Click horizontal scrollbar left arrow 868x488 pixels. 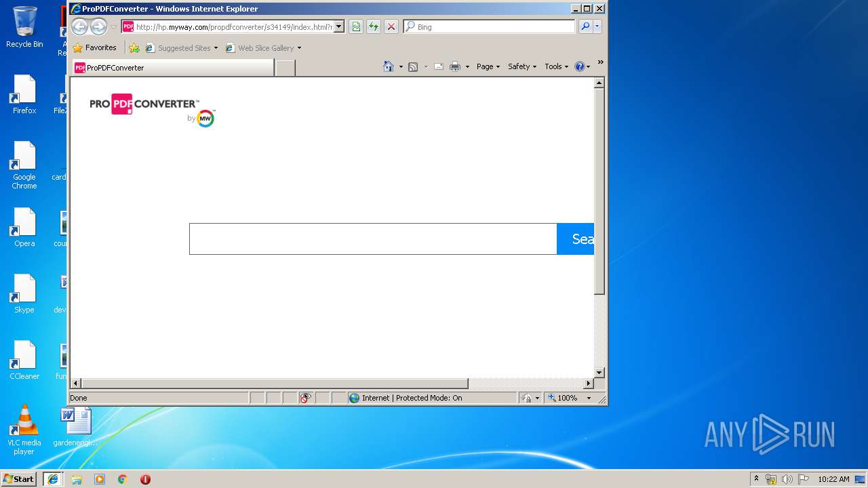(x=76, y=384)
